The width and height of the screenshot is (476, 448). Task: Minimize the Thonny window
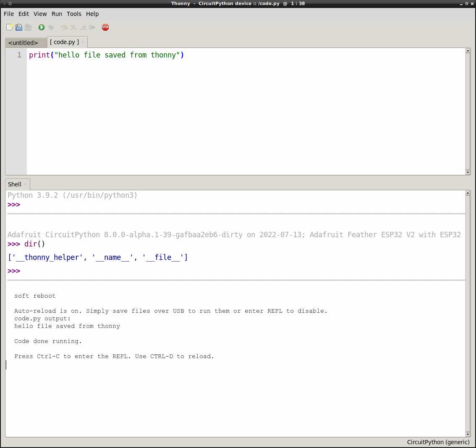click(x=461, y=4)
